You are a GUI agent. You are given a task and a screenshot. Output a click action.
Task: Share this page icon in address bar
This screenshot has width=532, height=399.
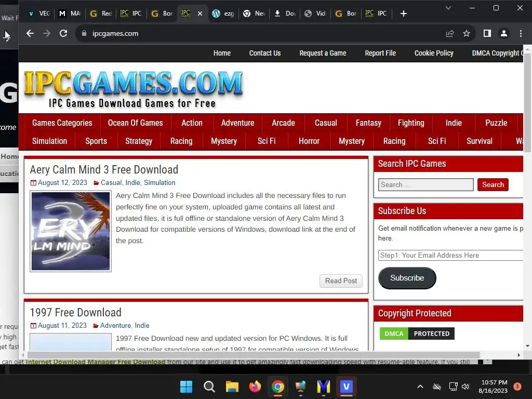coord(450,33)
